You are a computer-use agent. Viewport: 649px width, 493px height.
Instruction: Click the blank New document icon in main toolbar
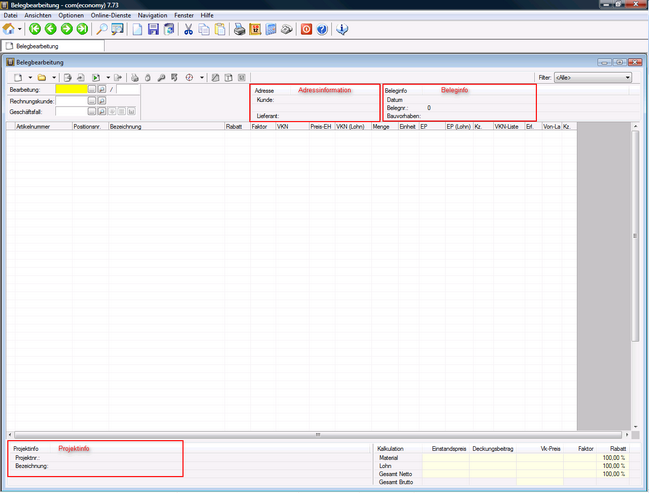tap(137, 29)
